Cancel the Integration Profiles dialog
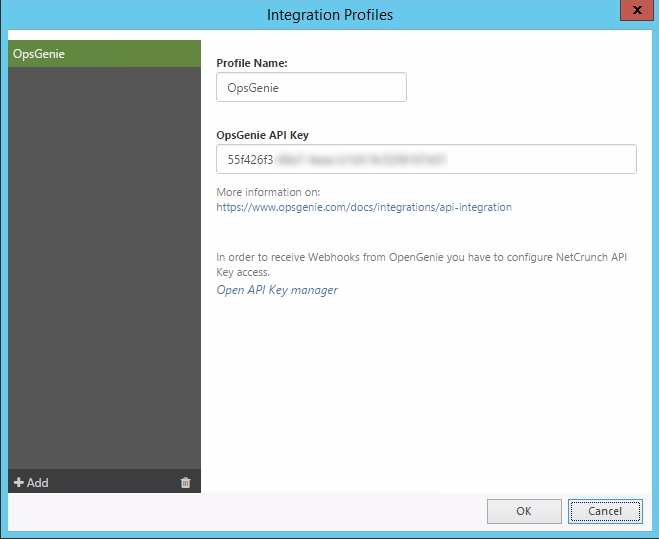 [x=605, y=511]
